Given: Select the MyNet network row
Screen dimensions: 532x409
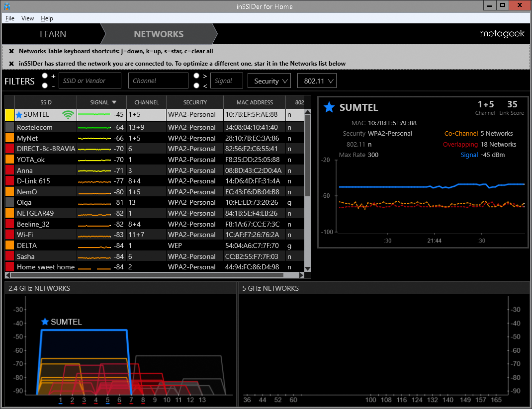Looking at the screenshot, I should (155, 138).
